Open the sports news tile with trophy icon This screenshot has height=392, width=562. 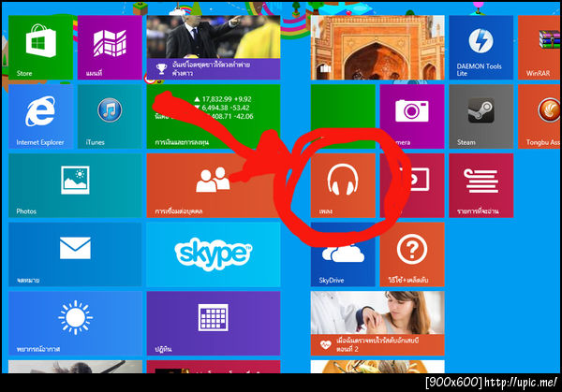(214, 48)
